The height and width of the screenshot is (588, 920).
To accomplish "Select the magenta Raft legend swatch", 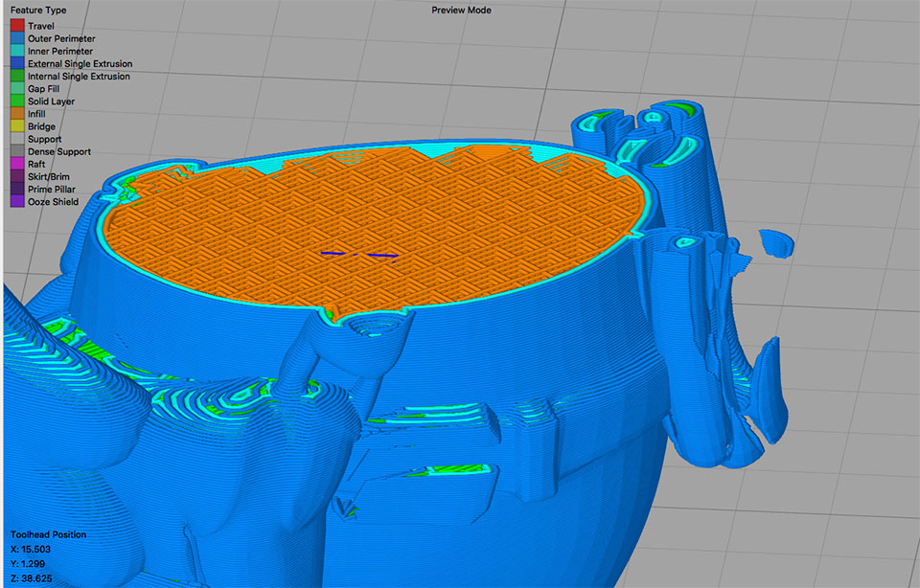I will (x=18, y=164).
